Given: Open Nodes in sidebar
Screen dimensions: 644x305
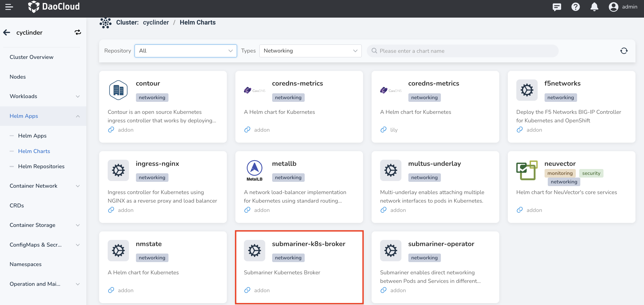Looking at the screenshot, I should point(18,77).
